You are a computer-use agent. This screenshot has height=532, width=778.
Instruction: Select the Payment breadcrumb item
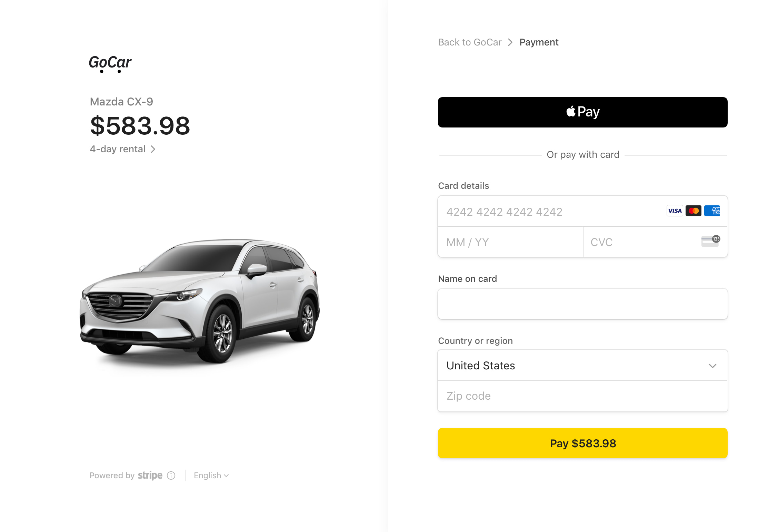[539, 42]
